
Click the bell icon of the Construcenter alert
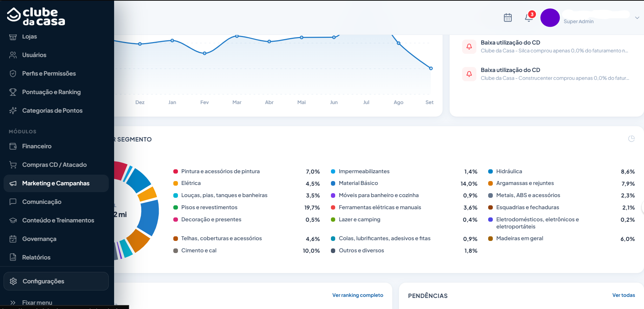[x=469, y=74]
